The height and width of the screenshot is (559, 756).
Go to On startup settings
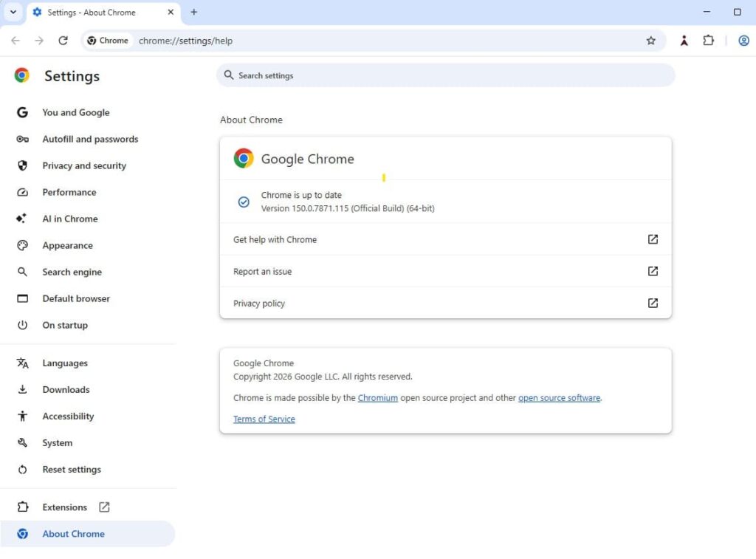point(89,325)
